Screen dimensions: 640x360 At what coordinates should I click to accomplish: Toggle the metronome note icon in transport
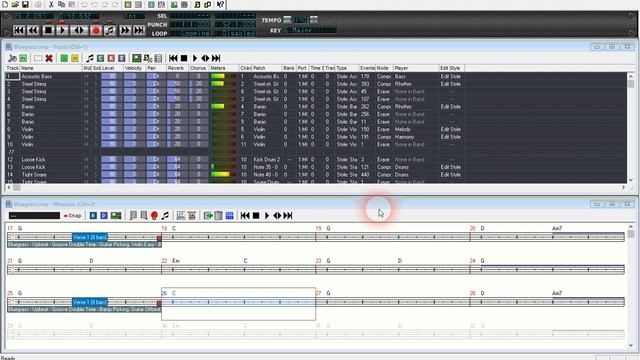(x=110, y=30)
